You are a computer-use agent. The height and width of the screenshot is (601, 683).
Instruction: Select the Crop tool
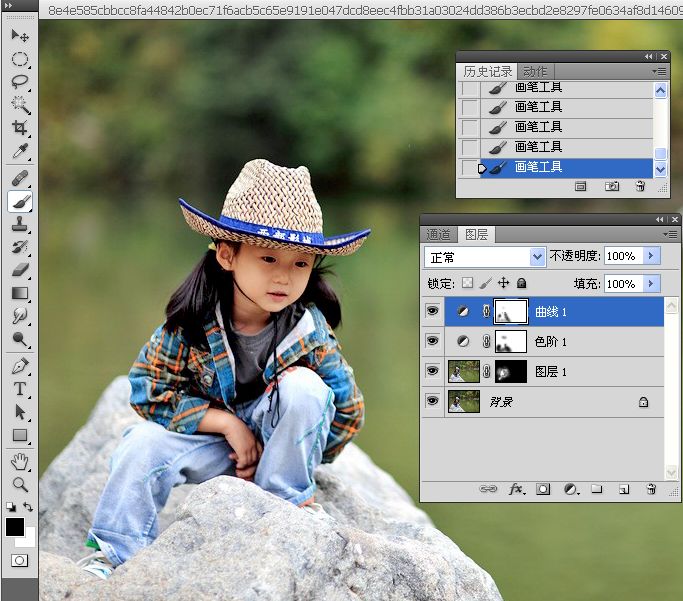(x=20, y=127)
